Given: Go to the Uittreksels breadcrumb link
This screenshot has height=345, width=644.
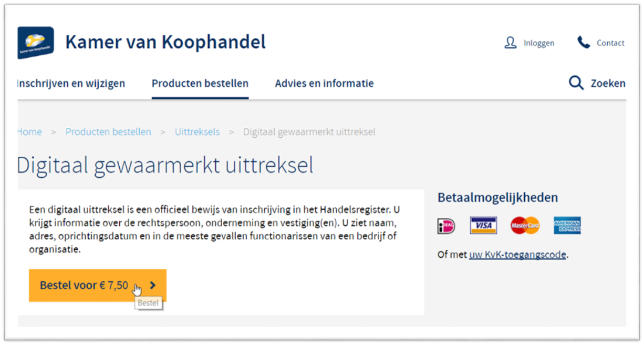Looking at the screenshot, I should click(x=197, y=132).
